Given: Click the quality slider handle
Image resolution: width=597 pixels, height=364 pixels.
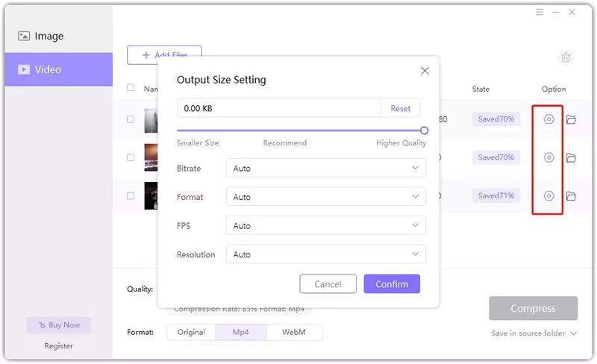Looking at the screenshot, I should [424, 130].
